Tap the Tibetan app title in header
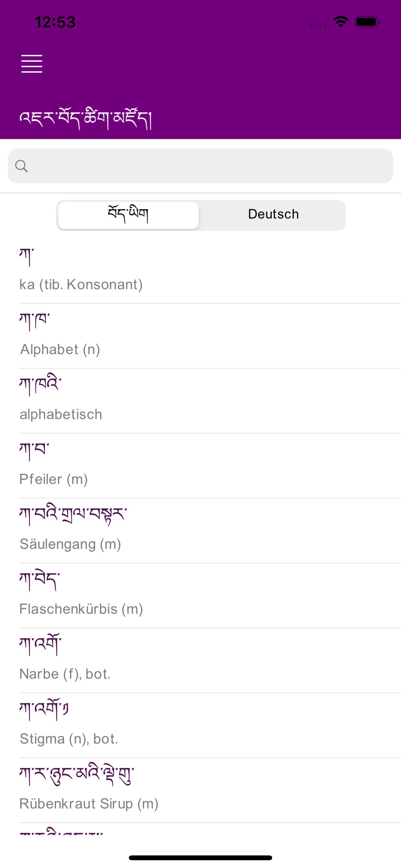The width and height of the screenshot is (401, 868). pos(86,119)
